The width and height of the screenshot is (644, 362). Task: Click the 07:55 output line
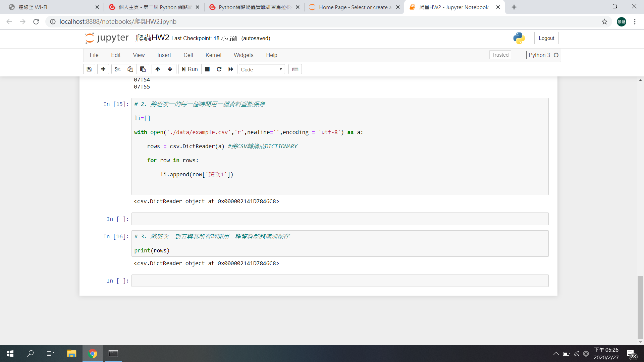[142, 87]
